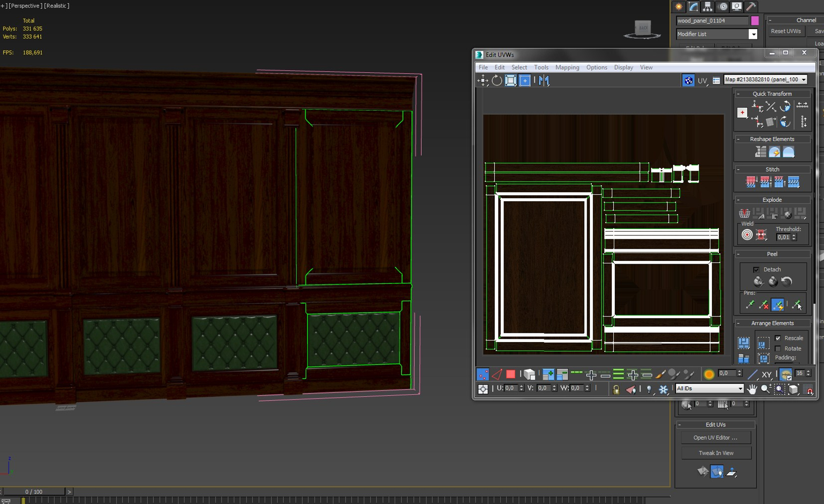
Task: Click the Set Pivot icon in Quick Transform
Action: pos(742,112)
